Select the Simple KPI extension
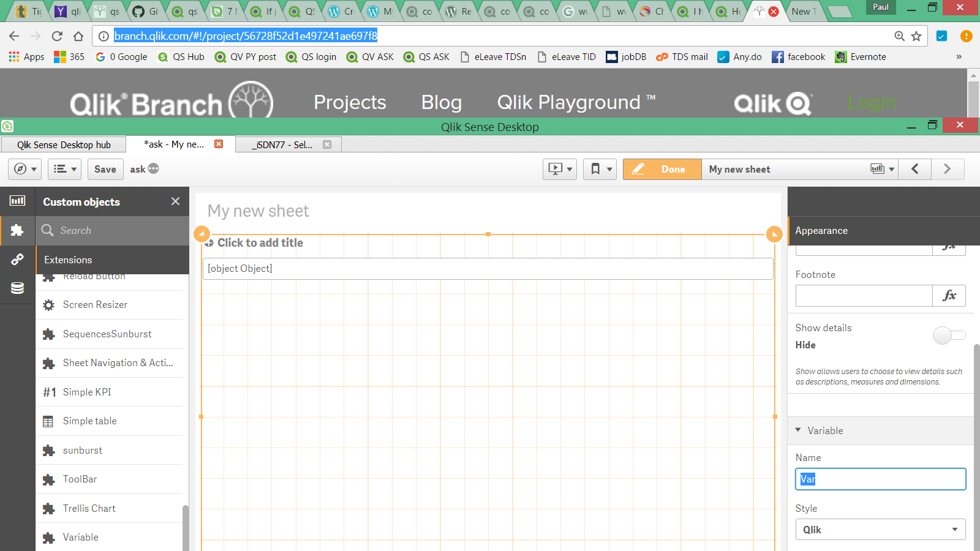980x551 pixels. click(x=109, y=392)
